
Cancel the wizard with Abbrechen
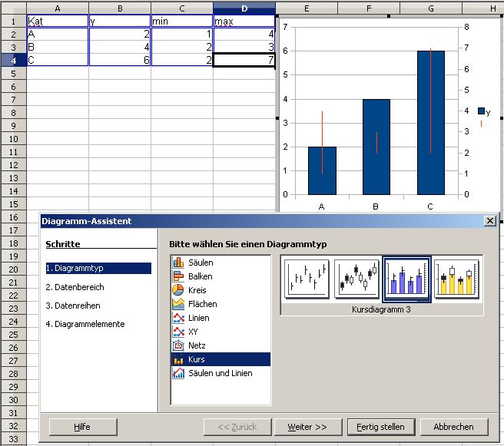point(453,427)
